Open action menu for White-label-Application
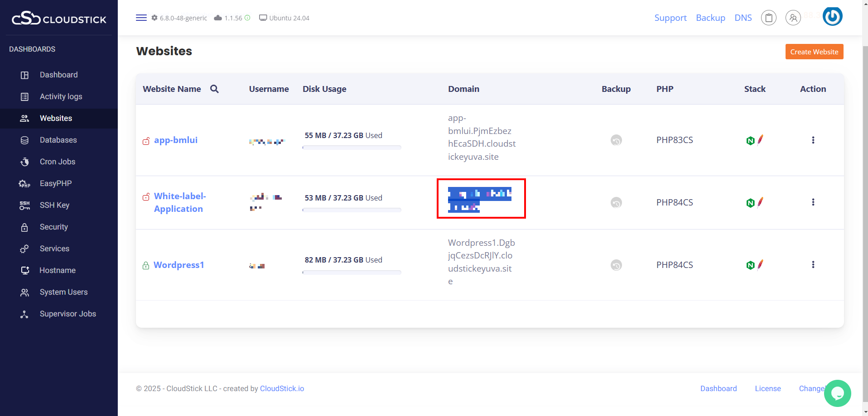 (813, 202)
